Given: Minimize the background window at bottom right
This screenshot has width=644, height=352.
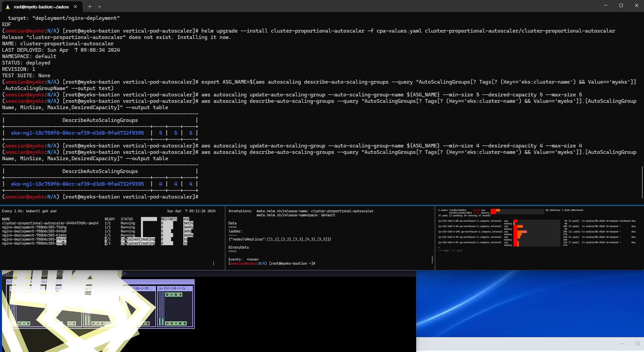Looking at the screenshot, I should (622, 344).
